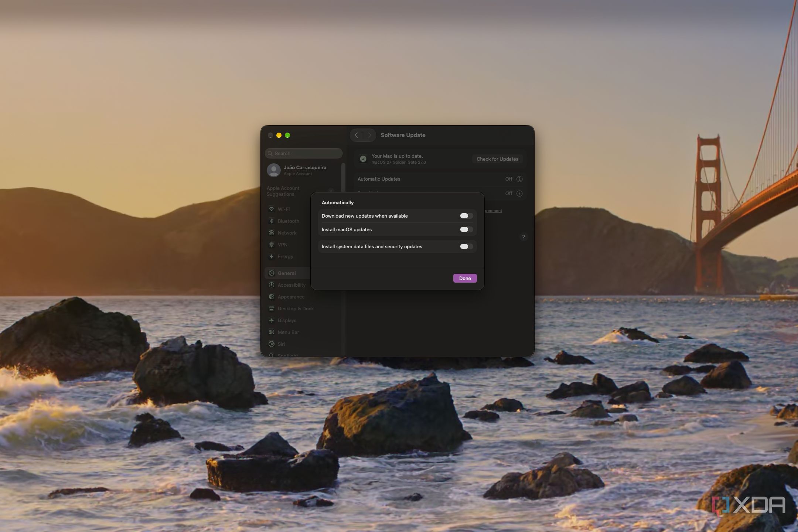
Task: Select Network in the sidebar
Action: pyautogui.click(x=287, y=233)
